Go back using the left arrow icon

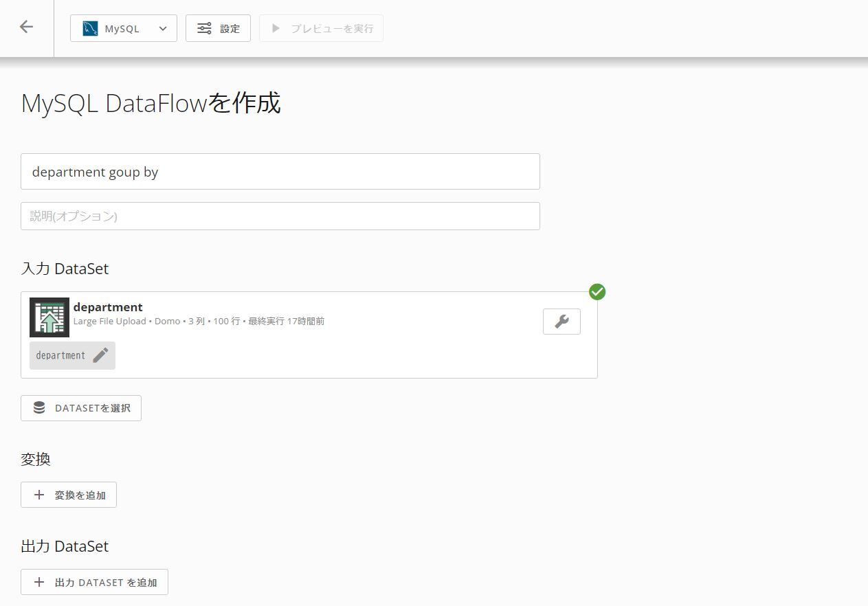[26, 27]
